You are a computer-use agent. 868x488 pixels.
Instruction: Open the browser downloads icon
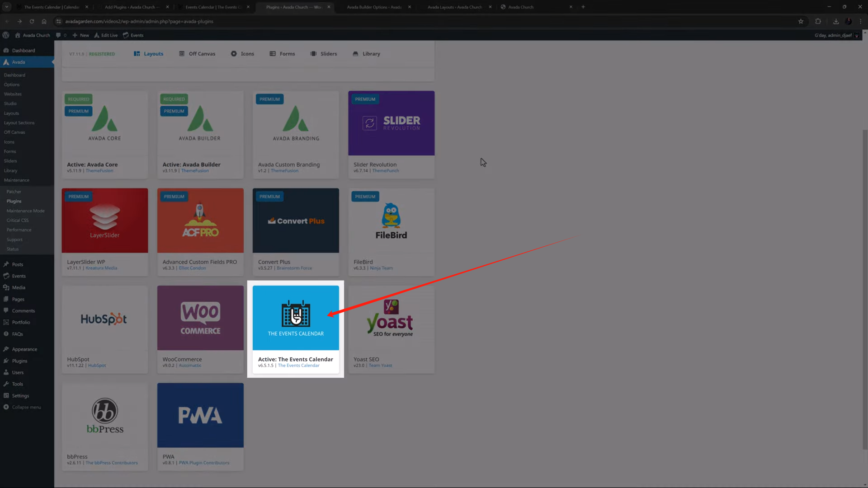coord(836,21)
